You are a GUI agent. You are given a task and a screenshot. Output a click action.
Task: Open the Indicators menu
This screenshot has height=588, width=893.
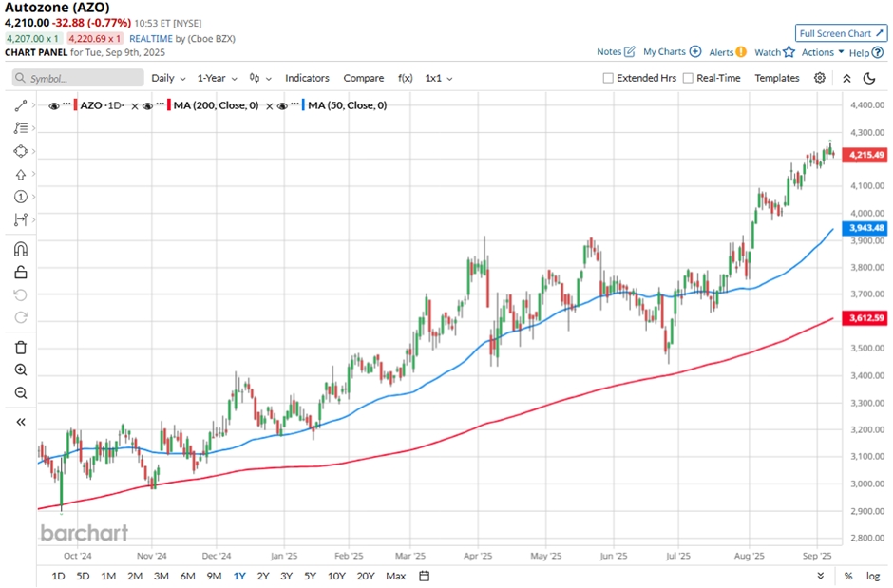[x=307, y=78]
